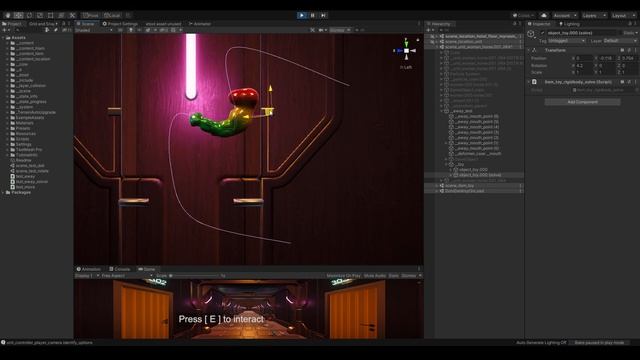Select the Rect Transform tool
Image resolution: width=640 pixels, height=360 pixels.
coord(51,16)
